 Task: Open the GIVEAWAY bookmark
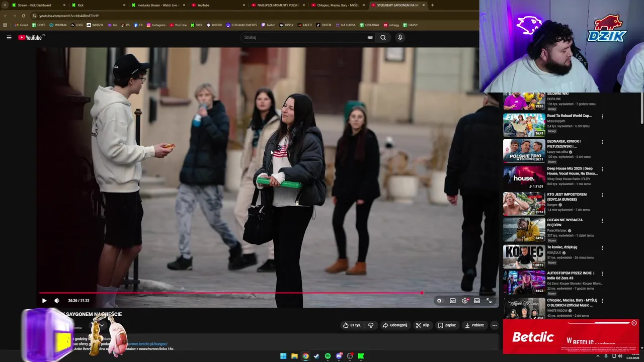(x=369, y=25)
